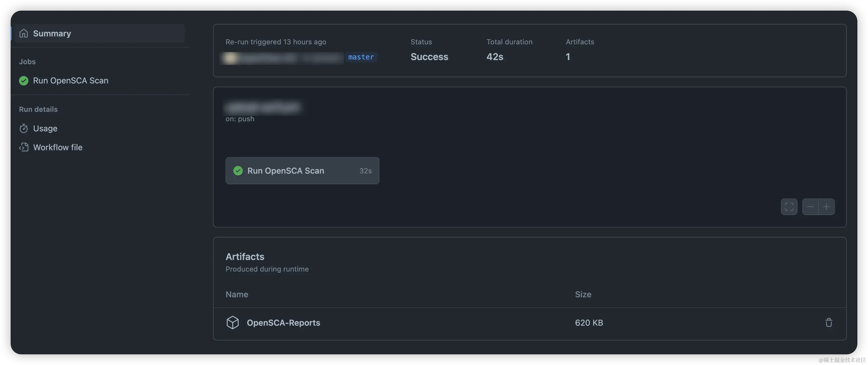Select Run OpenSCA Scan in Jobs list
This screenshot has width=868, height=365.
point(70,81)
